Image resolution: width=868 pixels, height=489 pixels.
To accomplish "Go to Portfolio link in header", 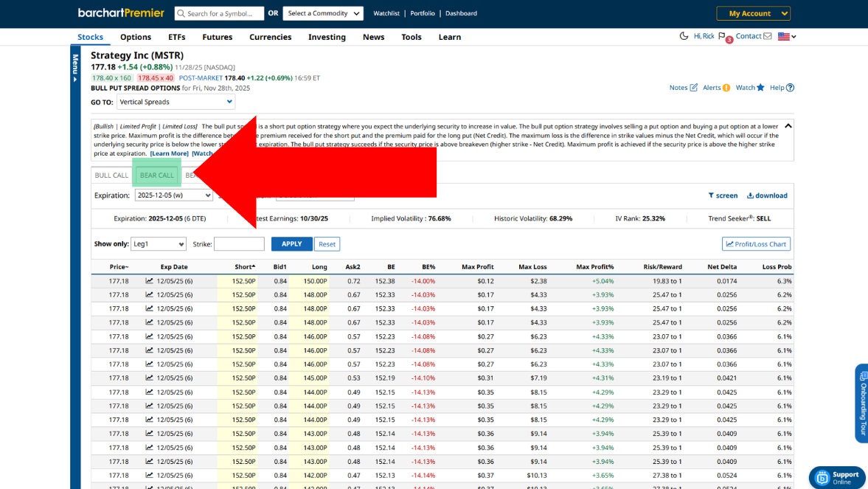I will tap(423, 13).
